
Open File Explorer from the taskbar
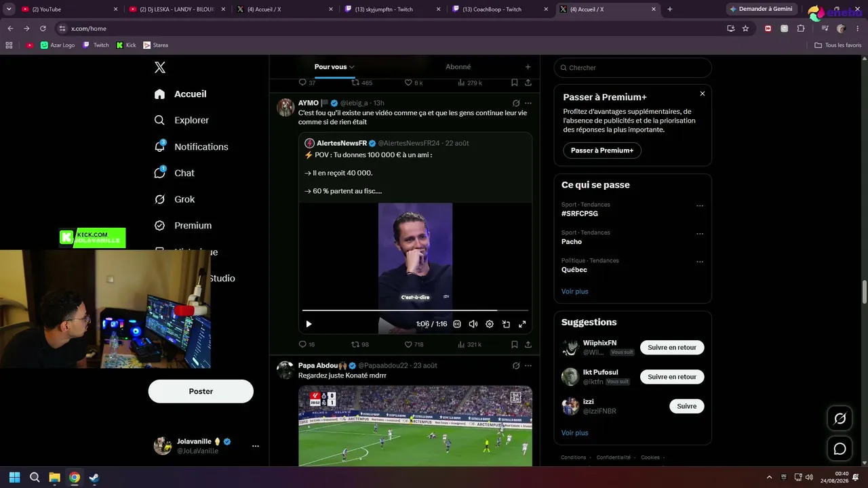click(x=54, y=477)
